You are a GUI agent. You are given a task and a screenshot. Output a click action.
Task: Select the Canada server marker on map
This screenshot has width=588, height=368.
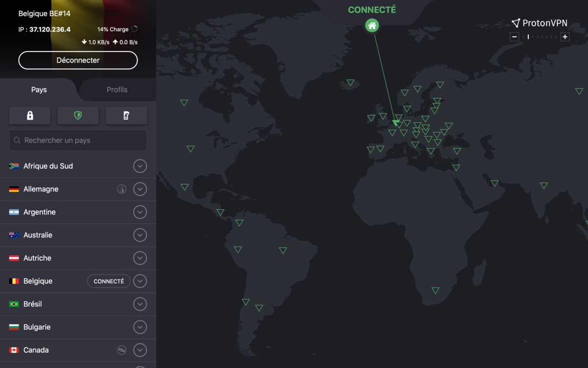pos(184,103)
